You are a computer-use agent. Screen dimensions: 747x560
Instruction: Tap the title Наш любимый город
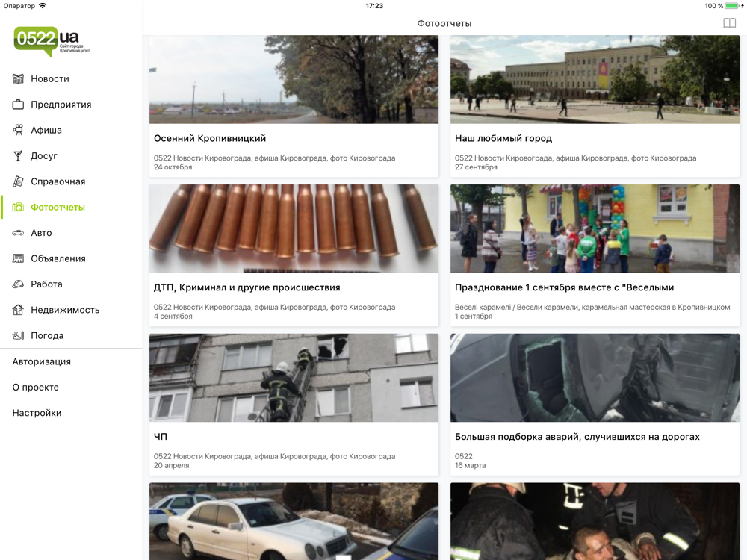click(503, 139)
